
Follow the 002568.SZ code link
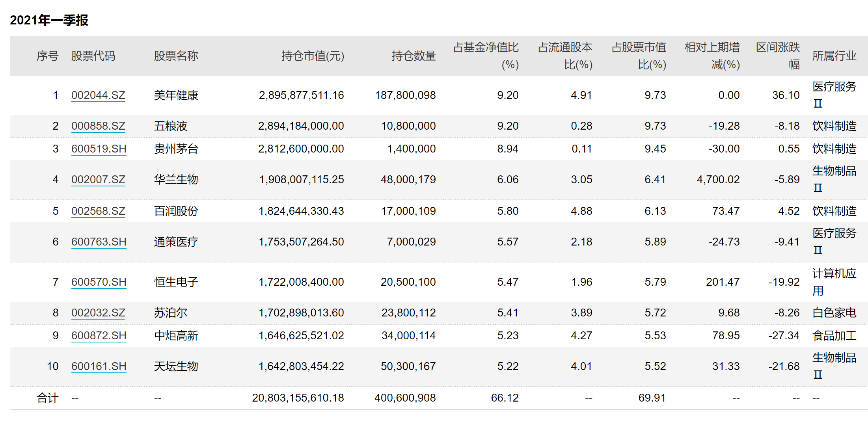pos(98,211)
